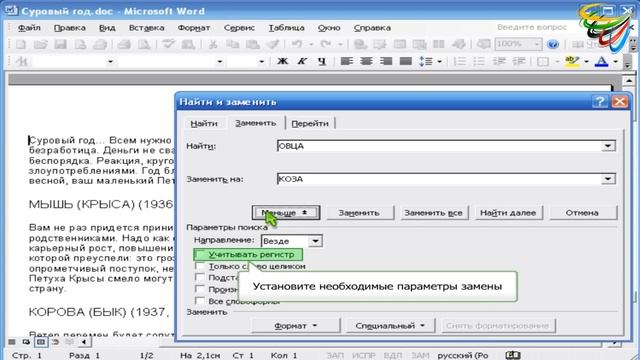Click the Paste toolbar icon
Viewport: 640px width, 360px height.
(x=252, y=44)
